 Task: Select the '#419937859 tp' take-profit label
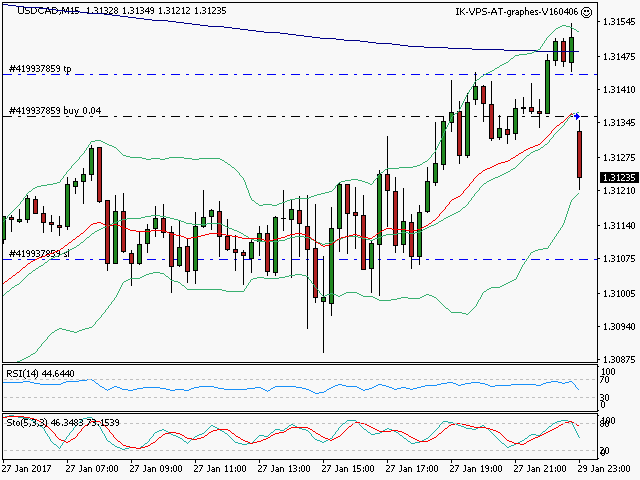pos(40,69)
